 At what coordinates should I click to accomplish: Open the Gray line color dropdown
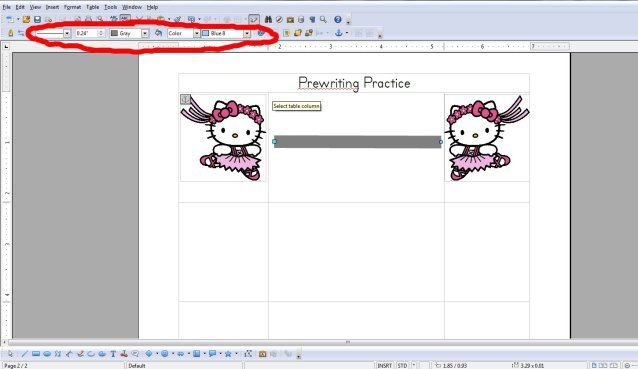point(145,33)
